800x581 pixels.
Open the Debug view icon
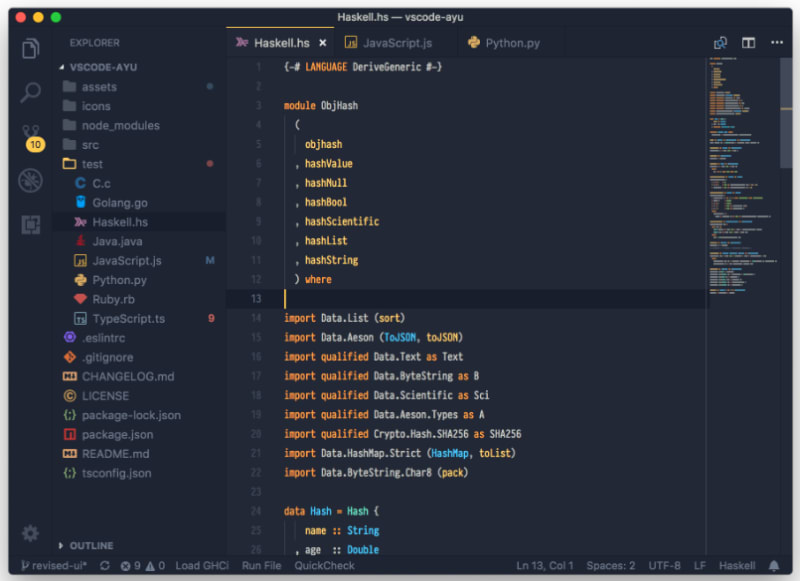click(x=31, y=181)
